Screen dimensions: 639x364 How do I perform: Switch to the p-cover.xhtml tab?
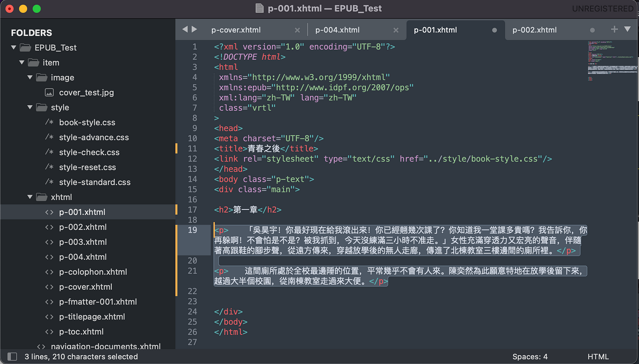[236, 30]
